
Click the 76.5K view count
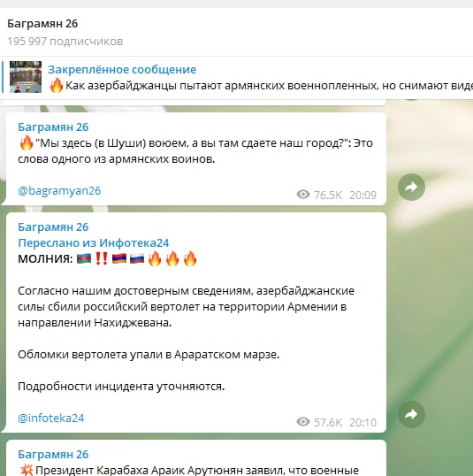point(328,195)
